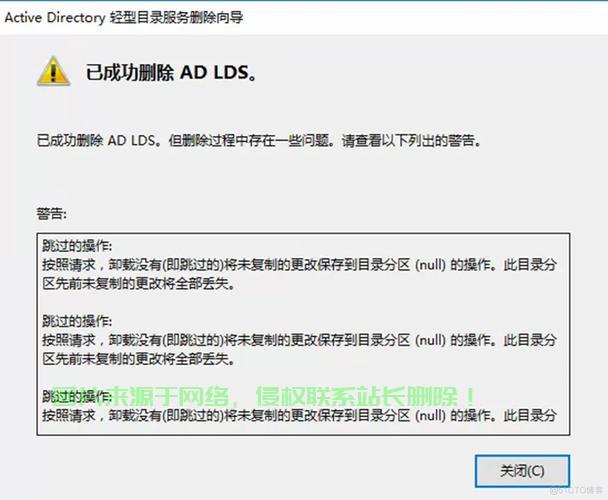Click first warning line starting 按照请求，卸载没有

299,265
